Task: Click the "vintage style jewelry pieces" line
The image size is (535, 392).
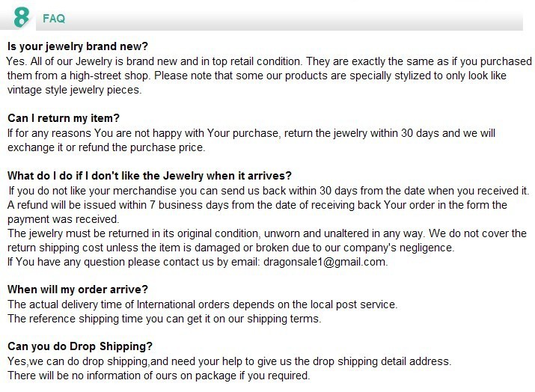Action: (75, 90)
